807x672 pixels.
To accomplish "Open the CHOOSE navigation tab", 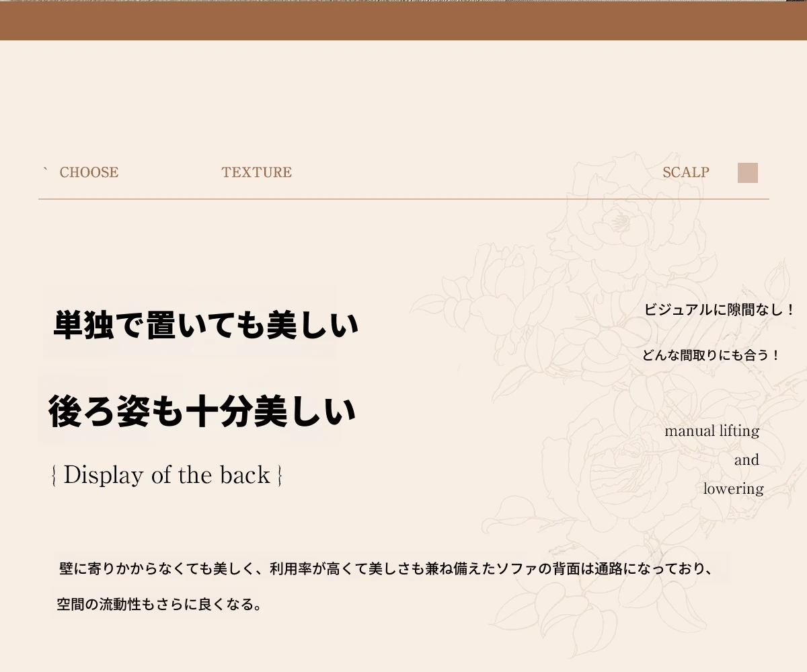I will (89, 173).
